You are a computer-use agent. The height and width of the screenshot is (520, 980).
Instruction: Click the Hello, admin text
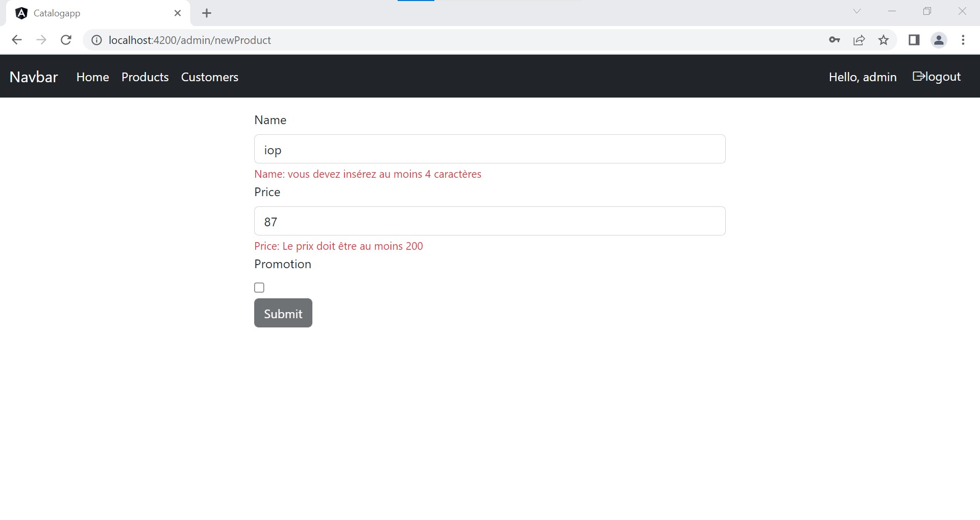(863, 77)
